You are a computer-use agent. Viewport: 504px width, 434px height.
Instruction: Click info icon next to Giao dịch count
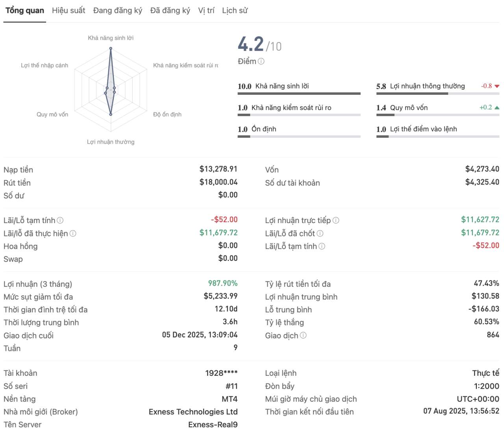[303, 336]
